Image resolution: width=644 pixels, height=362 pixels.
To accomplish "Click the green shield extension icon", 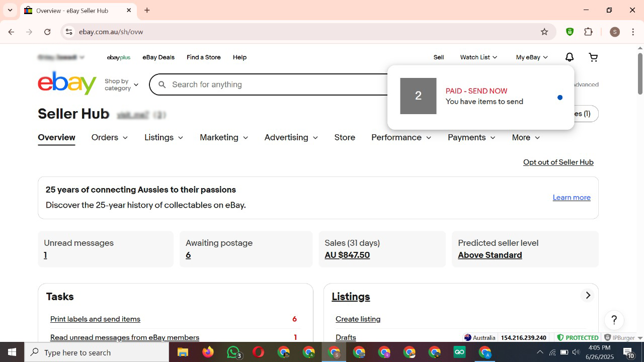I will [570, 32].
